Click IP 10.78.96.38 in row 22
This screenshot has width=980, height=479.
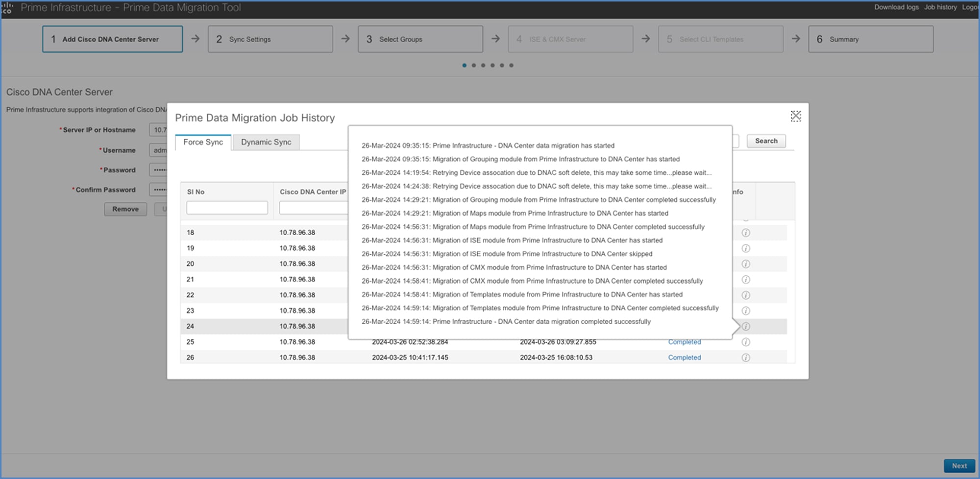pos(297,295)
